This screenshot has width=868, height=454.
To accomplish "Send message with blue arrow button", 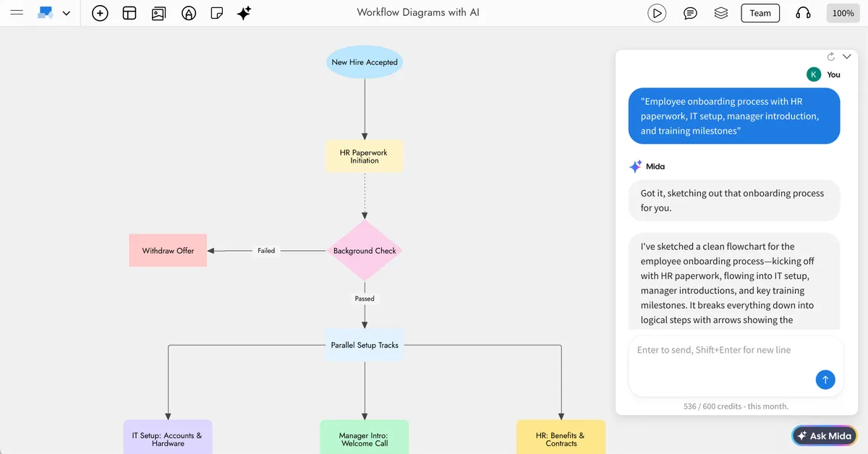I will point(825,380).
